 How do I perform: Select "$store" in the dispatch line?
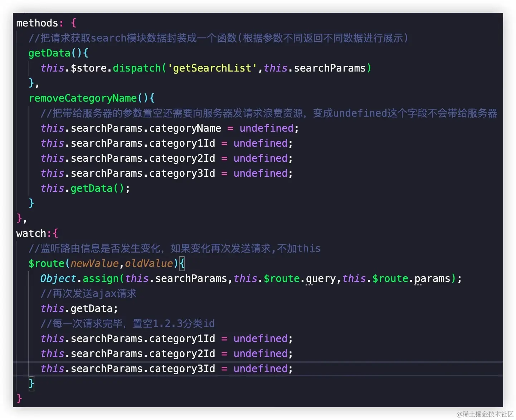(89, 68)
